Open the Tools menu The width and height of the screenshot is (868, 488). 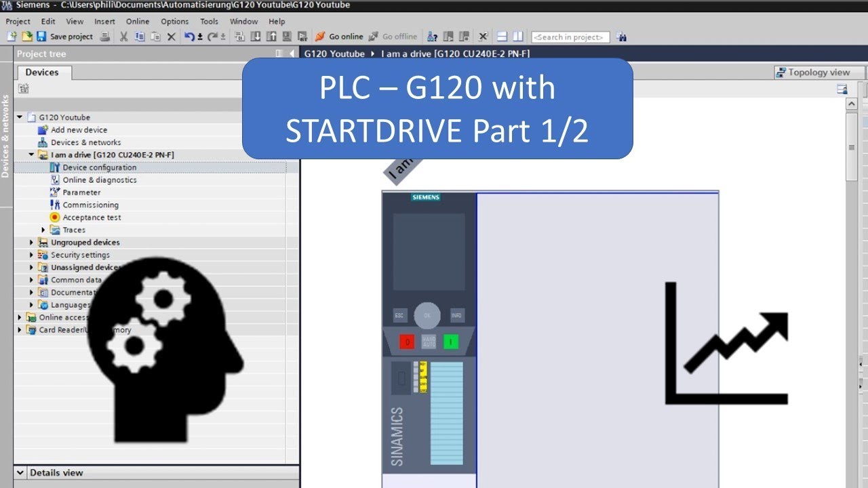210,21
